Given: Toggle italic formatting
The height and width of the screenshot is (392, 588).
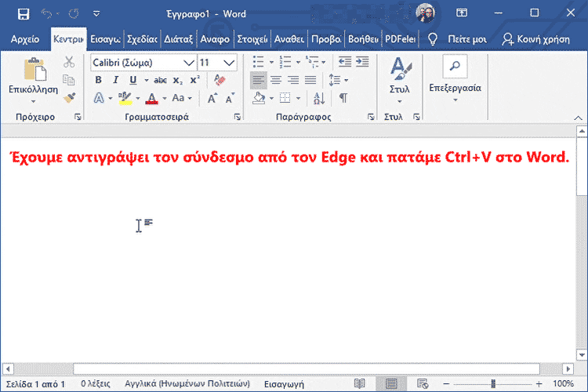Looking at the screenshot, I should tap(115, 80).
